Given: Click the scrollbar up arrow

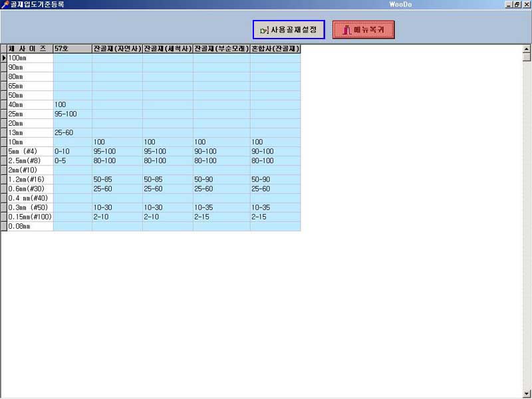Looking at the screenshot, I should 527,49.
